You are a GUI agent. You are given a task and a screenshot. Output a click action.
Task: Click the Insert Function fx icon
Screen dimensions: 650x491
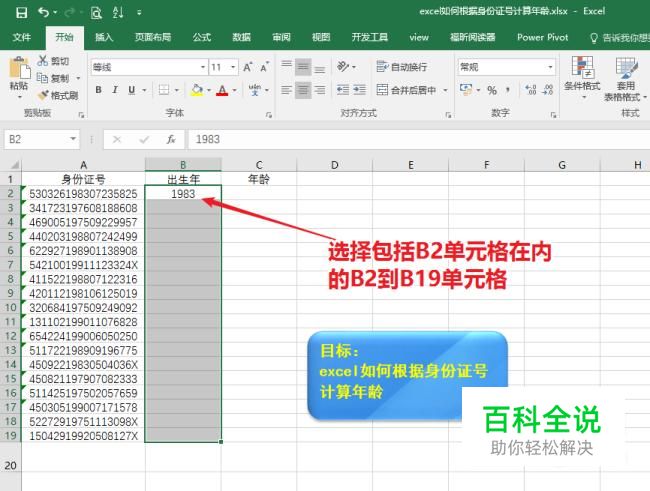tap(171, 139)
